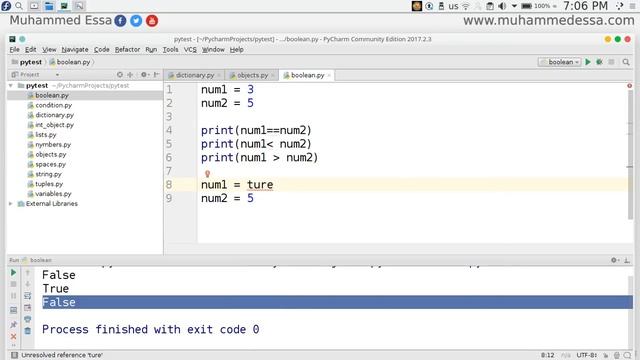Click error indicator at editor top right
640x360 pixels.
(629, 86)
